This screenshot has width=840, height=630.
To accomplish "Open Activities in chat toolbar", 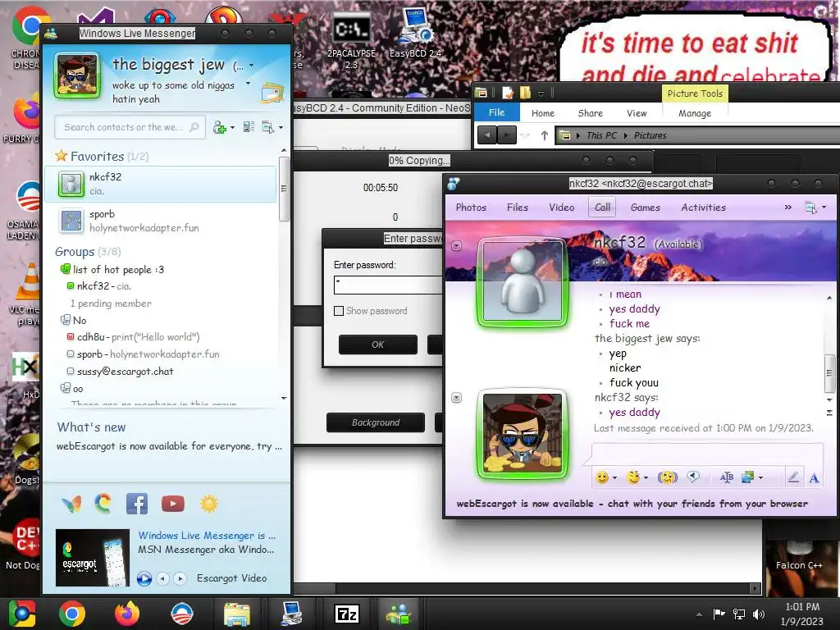I will coord(703,208).
